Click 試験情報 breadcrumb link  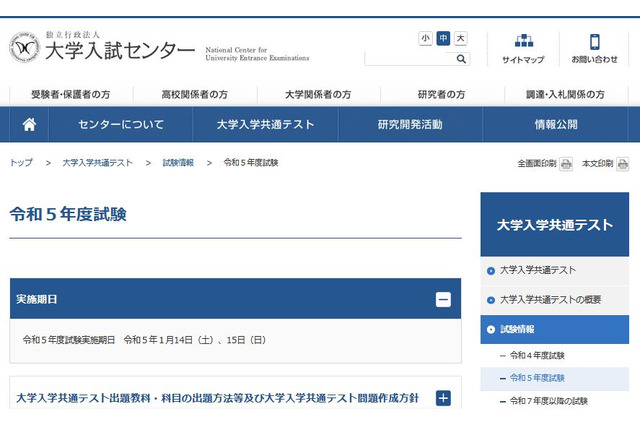point(178,162)
